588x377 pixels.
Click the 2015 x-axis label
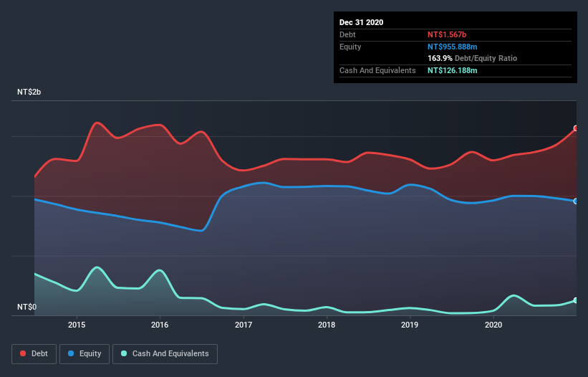(77, 325)
